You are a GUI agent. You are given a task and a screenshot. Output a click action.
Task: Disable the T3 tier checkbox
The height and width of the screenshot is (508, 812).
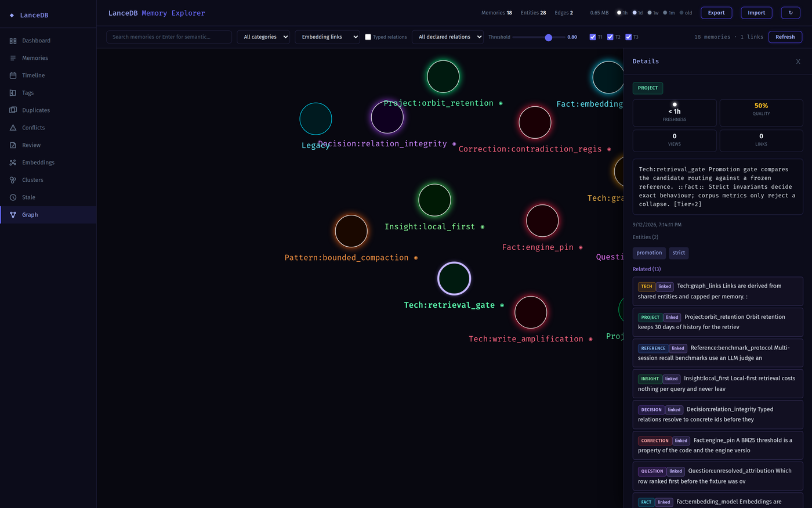628,37
